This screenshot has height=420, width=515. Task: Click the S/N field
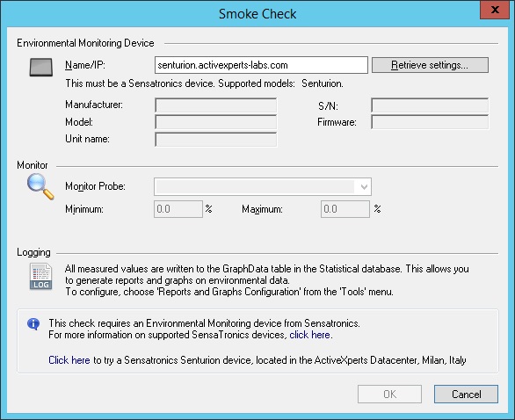430,105
